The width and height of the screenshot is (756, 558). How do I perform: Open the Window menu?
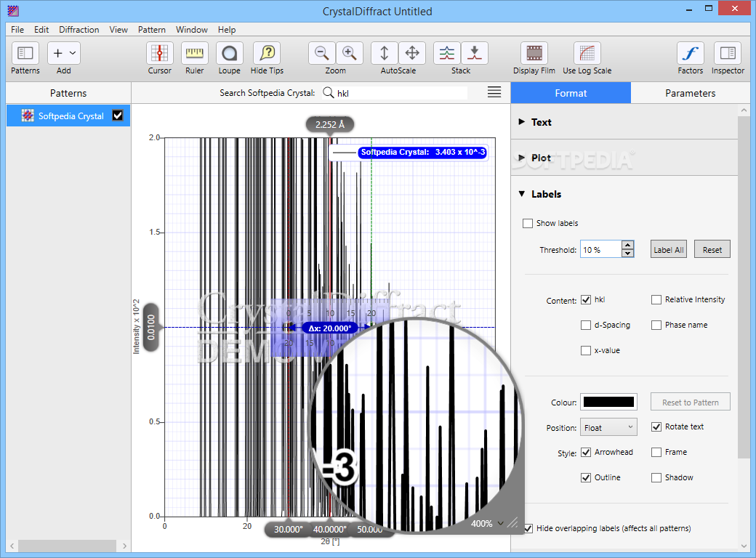coord(191,29)
